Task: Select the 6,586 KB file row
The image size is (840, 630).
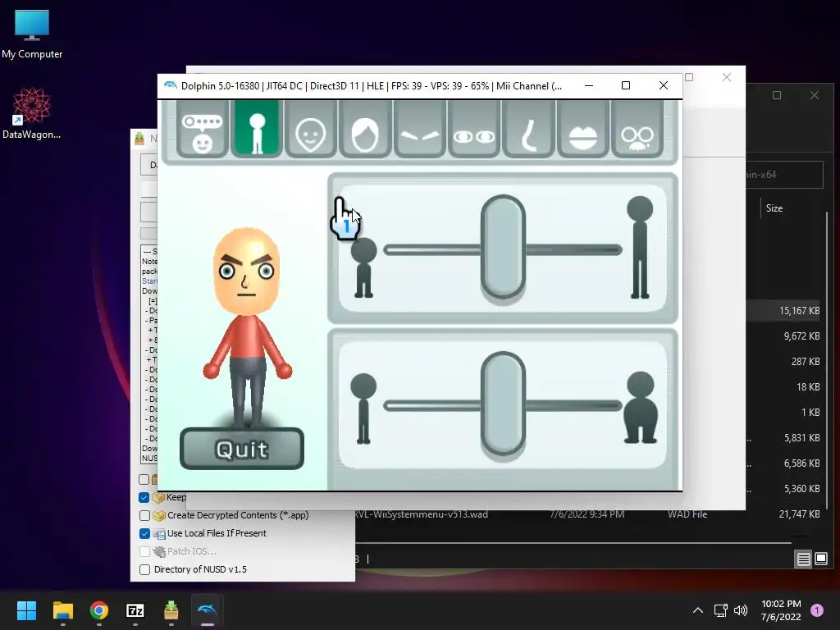Action: pyautogui.click(x=783, y=463)
